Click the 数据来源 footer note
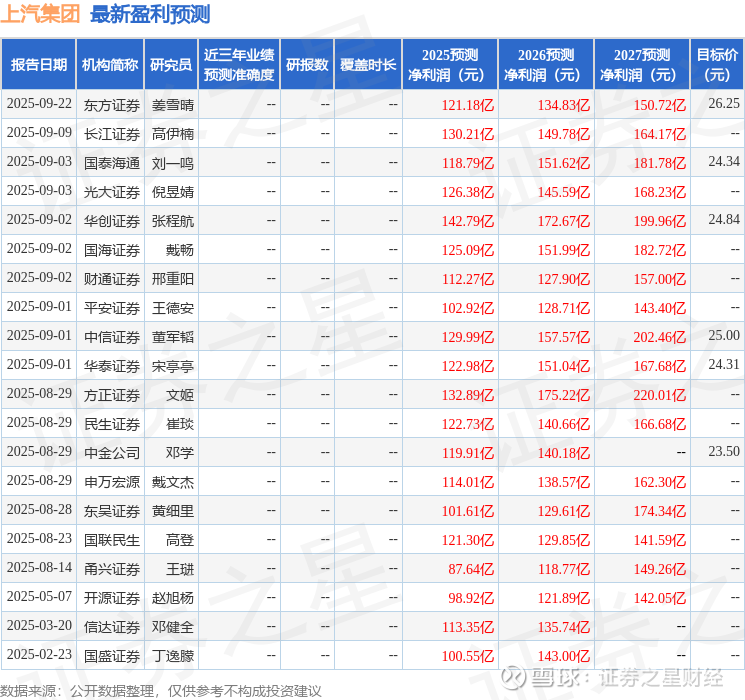The image size is (745, 700). click(161, 691)
